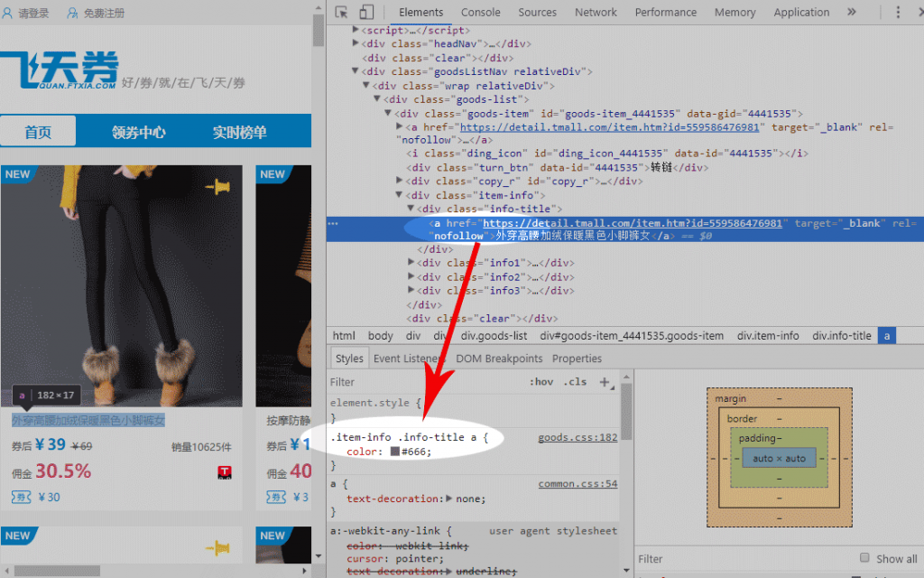924x578 pixels.
Task: Activate the inspect element picker tool
Action: click(x=342, y=13)
